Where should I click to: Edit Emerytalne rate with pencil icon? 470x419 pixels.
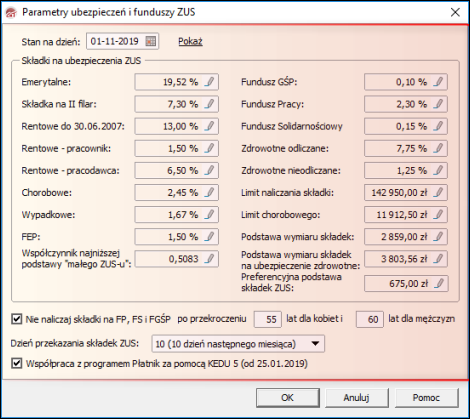(x=209, y=82)
